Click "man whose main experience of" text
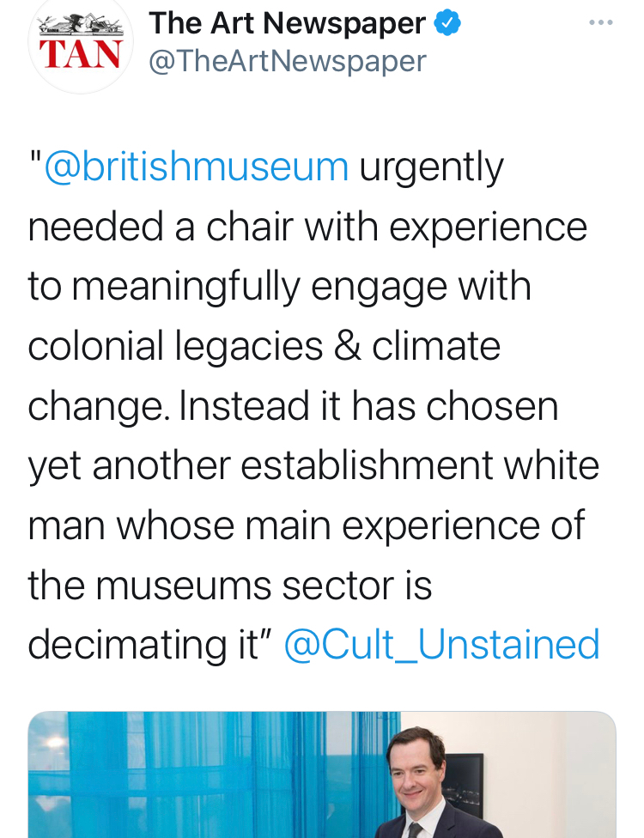Screen dimensions: 644x838 point(307,525)
